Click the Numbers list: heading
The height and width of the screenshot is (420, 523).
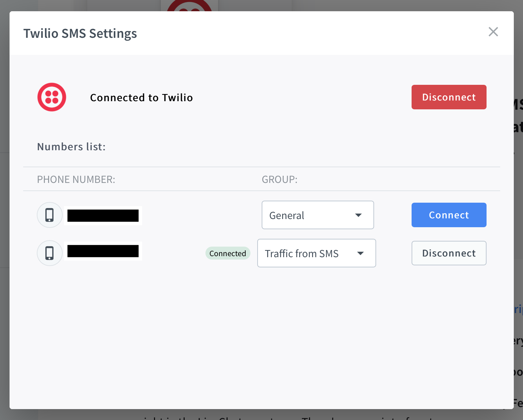pyautogui.click(x=71, y=147)
